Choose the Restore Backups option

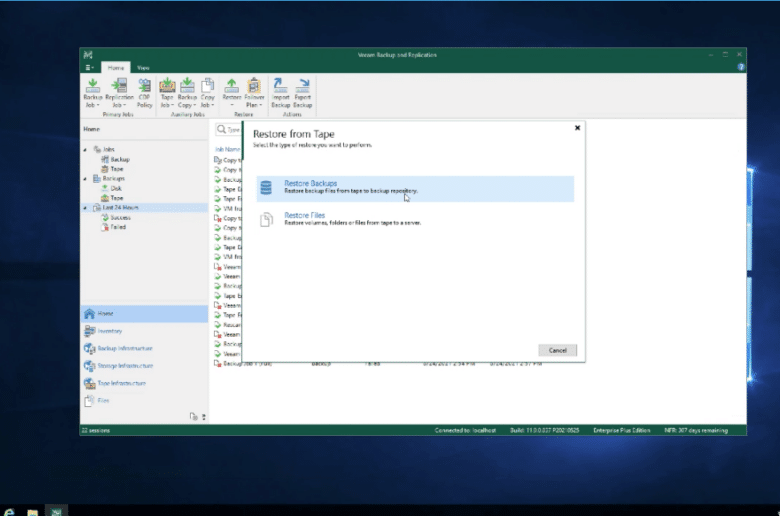pos(415,189)
